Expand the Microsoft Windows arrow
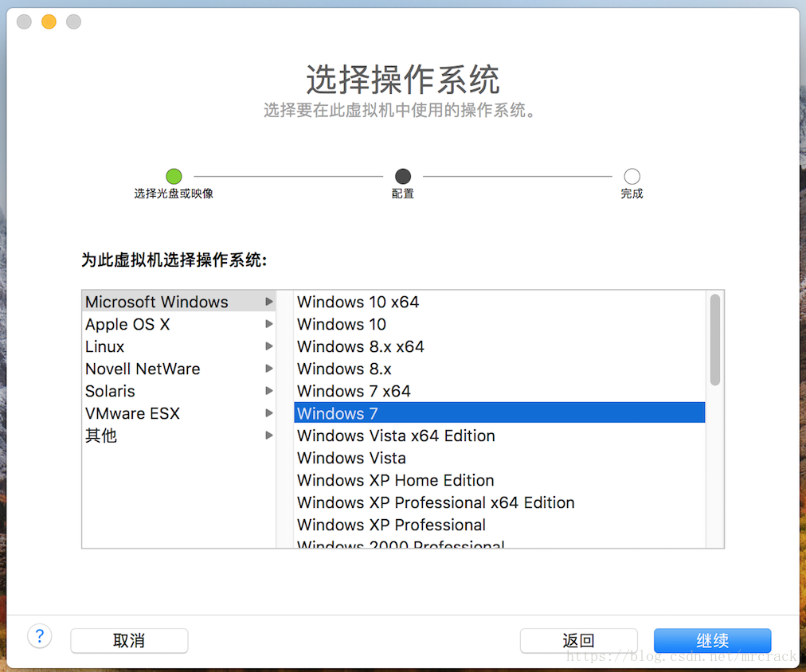The image size is (806, 672). [x=269, y=302]
